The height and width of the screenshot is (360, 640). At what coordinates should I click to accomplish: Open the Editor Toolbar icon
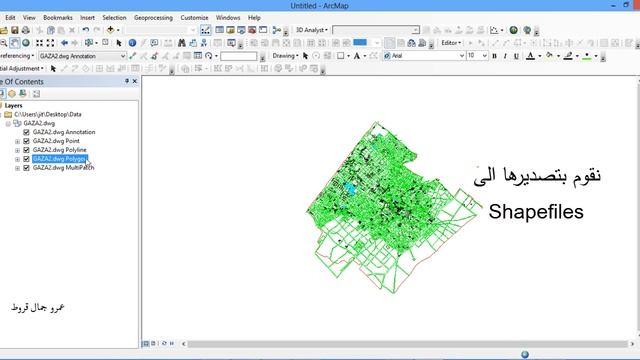206,30
